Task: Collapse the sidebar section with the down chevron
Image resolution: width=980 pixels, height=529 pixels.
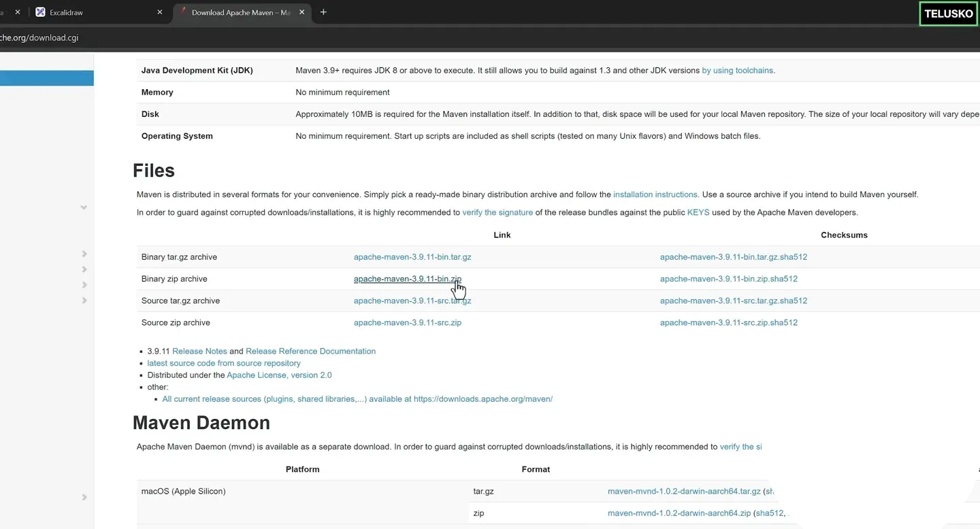Action: (x=84, y=207)
